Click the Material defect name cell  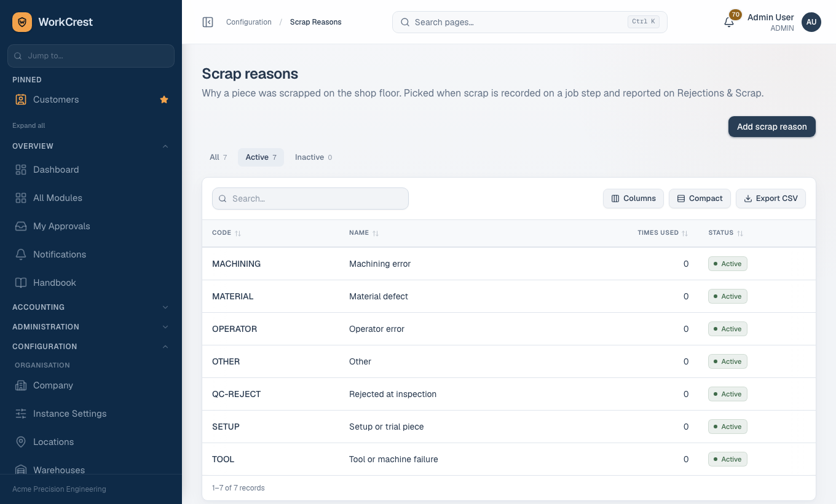(x=379, y=296)
